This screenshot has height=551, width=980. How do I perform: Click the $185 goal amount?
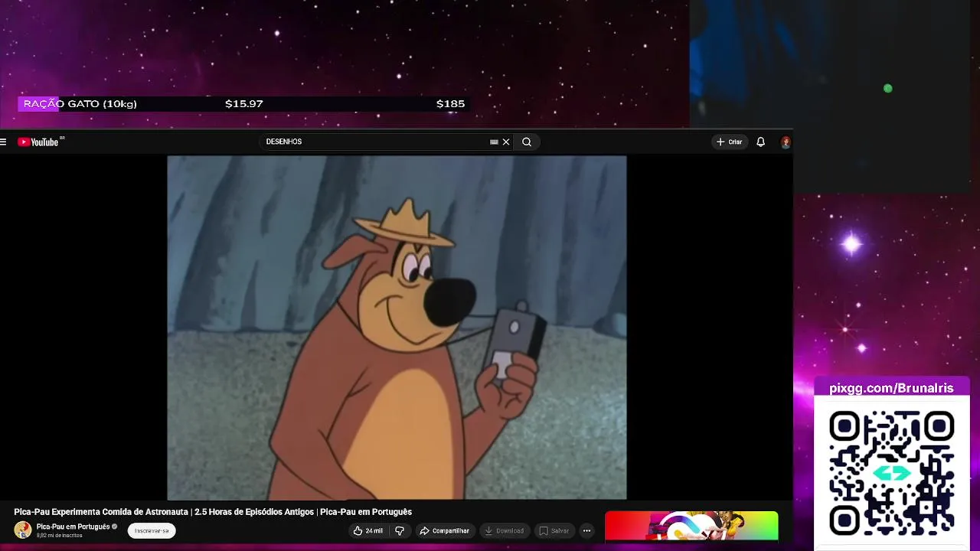[x=450, y=104]
